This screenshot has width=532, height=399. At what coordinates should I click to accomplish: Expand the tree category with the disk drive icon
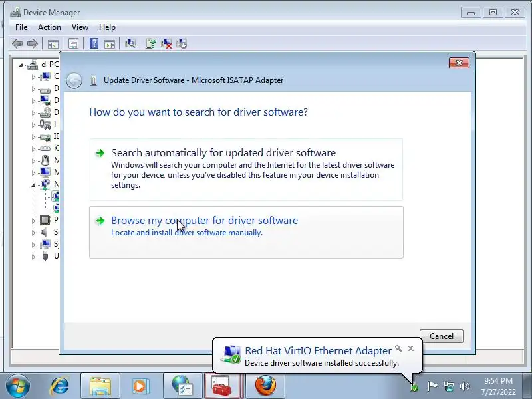pyautogui.click(x=33, y=90)
